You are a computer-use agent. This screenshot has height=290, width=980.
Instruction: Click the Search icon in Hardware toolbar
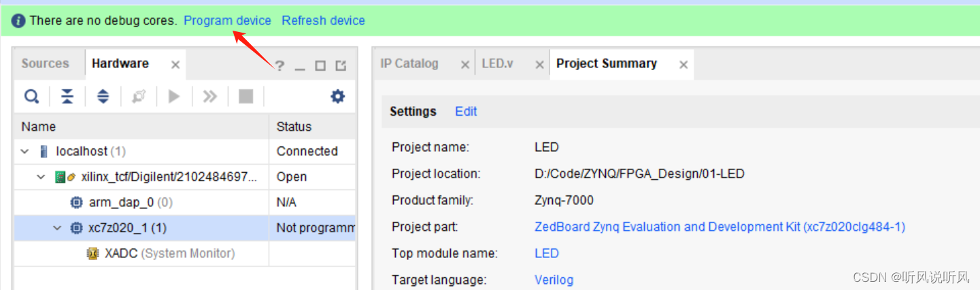coord(32,97)
